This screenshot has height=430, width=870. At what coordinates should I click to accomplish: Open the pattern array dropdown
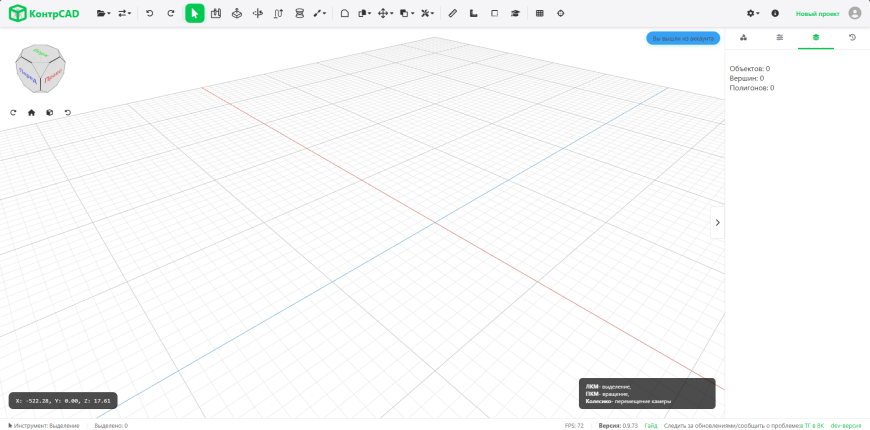click(x=427, y=13)
